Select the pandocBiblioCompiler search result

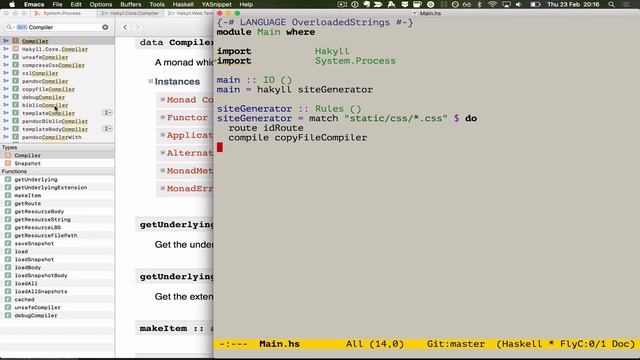point(57,121)
